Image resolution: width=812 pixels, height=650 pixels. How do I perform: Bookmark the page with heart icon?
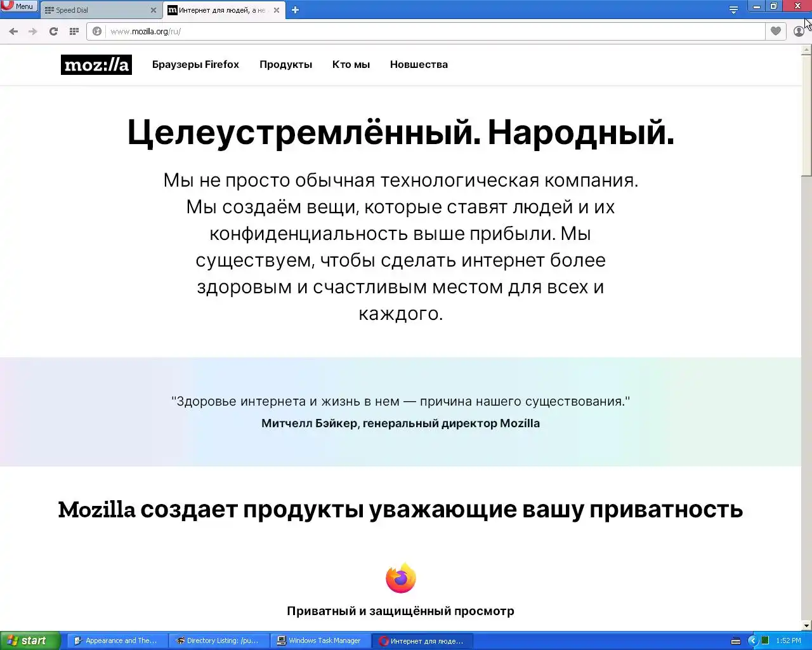point(775,31)
